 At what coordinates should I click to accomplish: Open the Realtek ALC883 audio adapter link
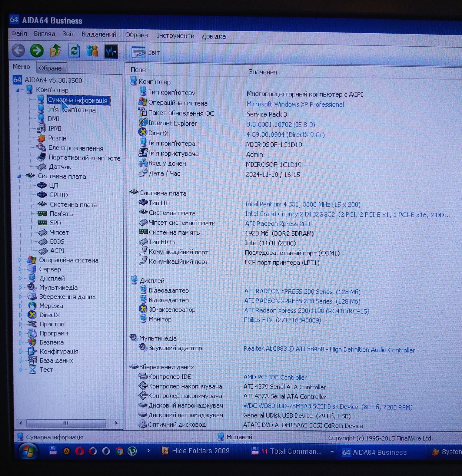click(329, 349)
